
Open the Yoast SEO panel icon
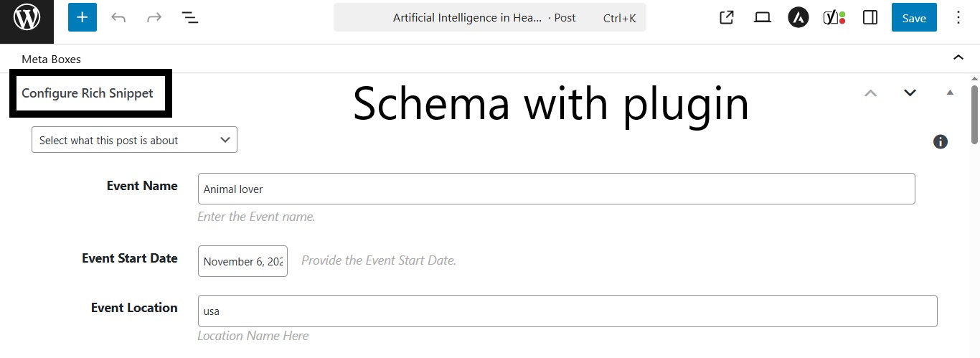834,18
